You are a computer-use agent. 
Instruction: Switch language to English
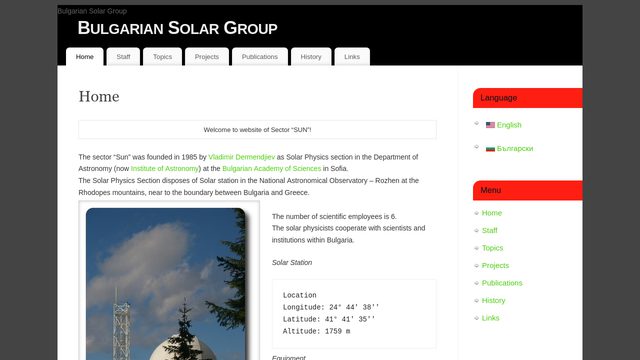509,125
